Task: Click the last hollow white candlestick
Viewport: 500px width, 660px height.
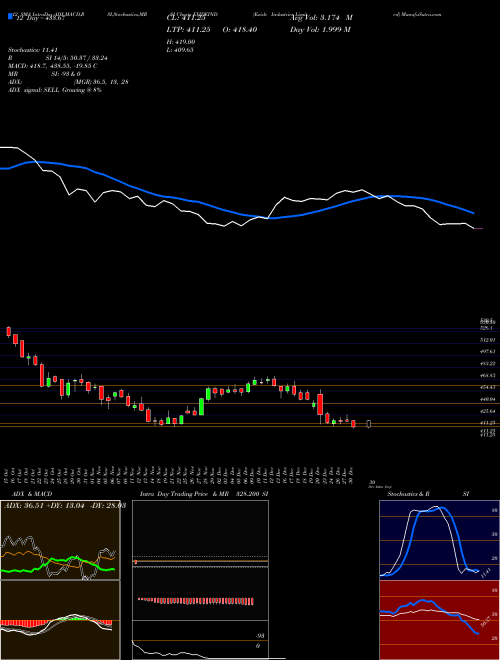Action: [x=369, y=424]
